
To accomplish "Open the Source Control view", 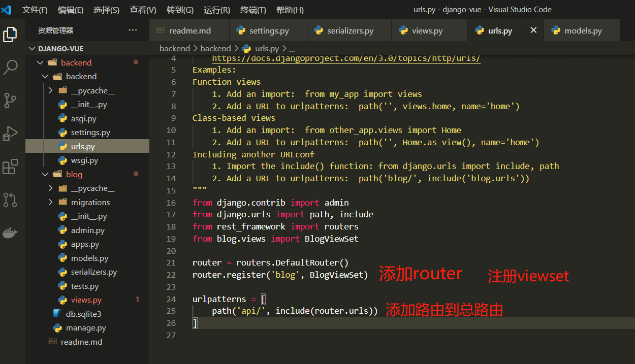I will 11,100.
